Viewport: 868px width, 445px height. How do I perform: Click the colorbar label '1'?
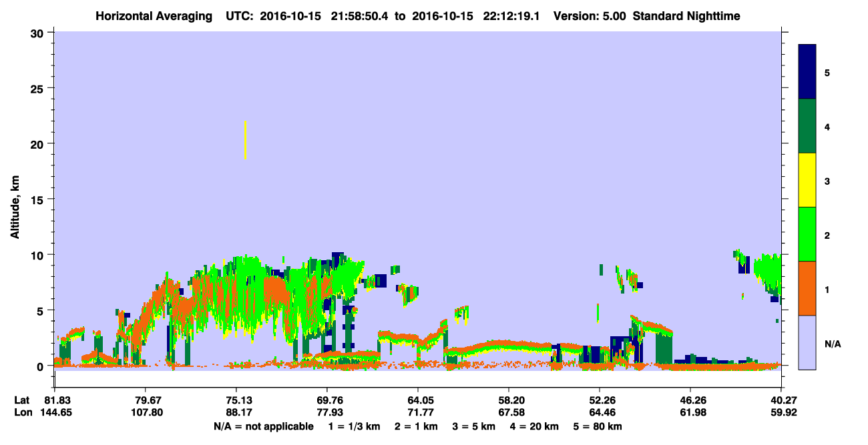827,289
